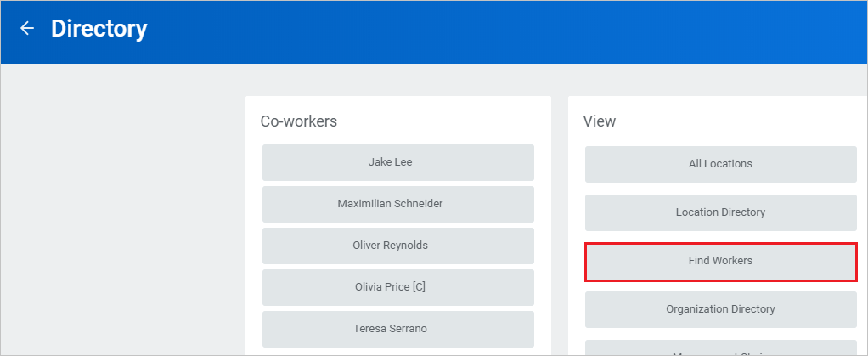Open the Location Directory
Screen dimensions: 868x356
(721, 212)
